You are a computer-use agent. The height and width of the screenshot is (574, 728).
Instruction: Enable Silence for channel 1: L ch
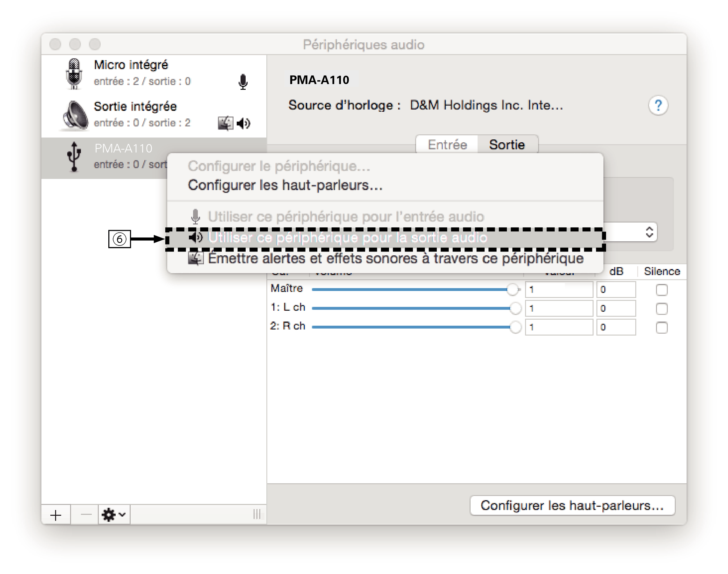662,308
